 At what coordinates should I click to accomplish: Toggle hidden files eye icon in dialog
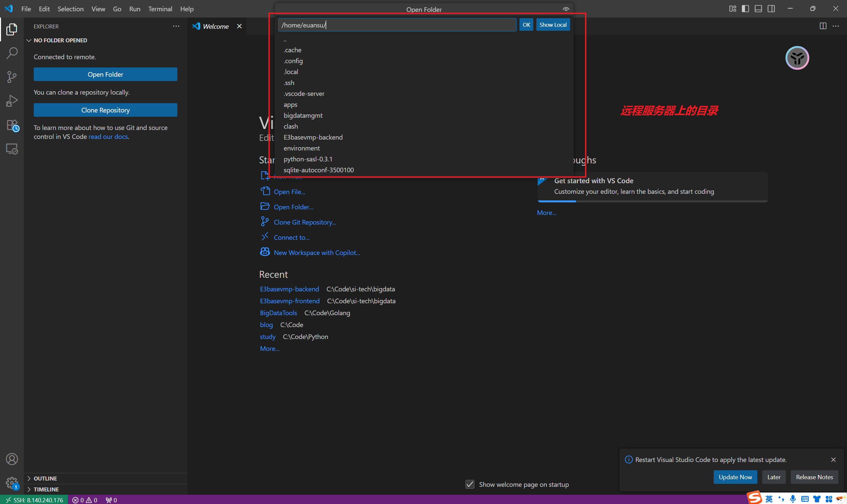pos(566,9)
